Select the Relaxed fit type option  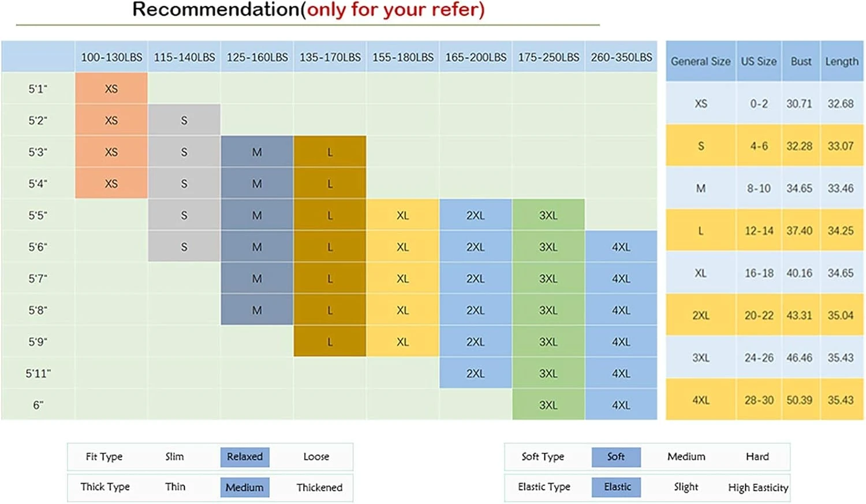click(244, 457)
